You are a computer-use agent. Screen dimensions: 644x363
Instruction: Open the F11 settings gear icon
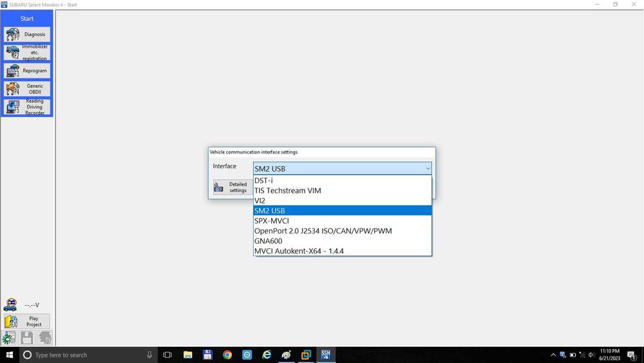[9, 338]
